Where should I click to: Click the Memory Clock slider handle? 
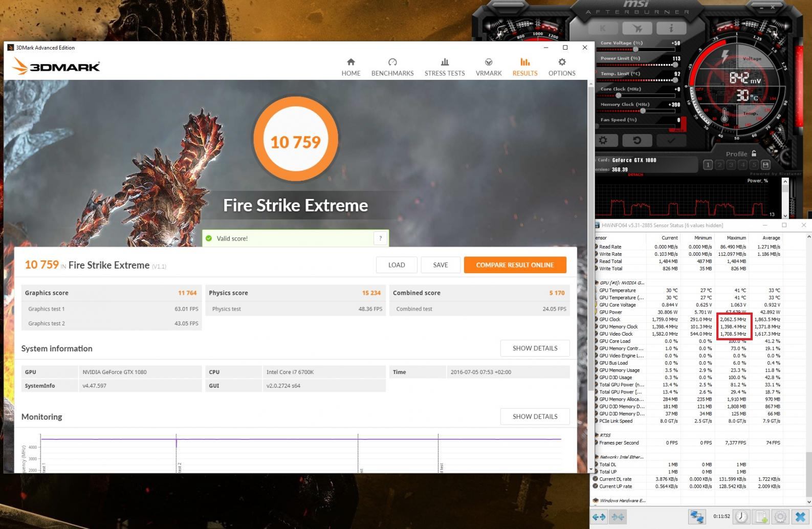point(643,111)
